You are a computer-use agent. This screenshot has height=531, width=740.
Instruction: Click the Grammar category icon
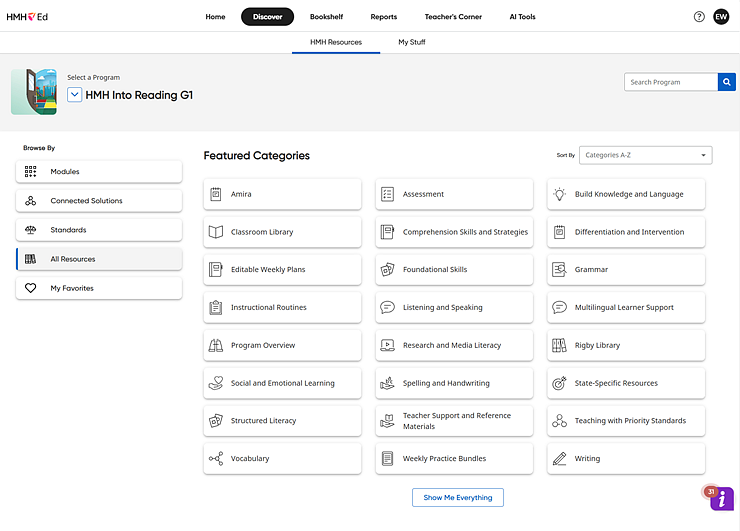559,270
